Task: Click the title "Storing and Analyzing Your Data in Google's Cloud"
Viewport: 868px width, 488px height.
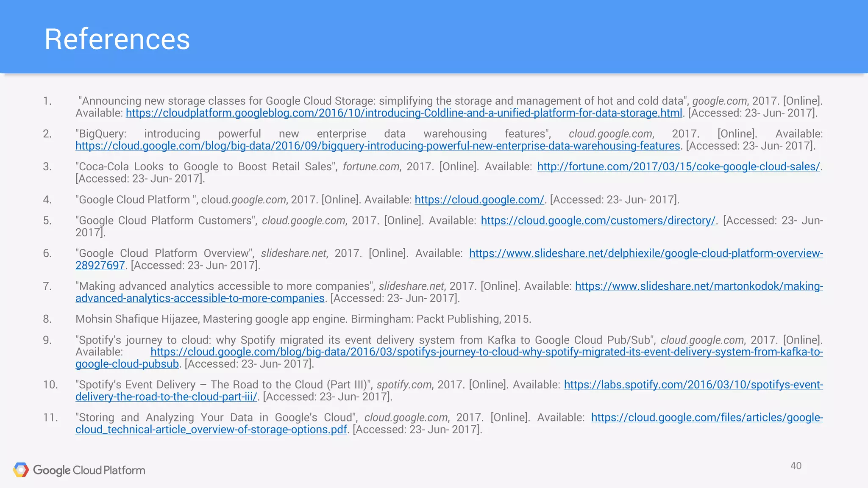Action: pyautogui.click(x=217, y=418)
